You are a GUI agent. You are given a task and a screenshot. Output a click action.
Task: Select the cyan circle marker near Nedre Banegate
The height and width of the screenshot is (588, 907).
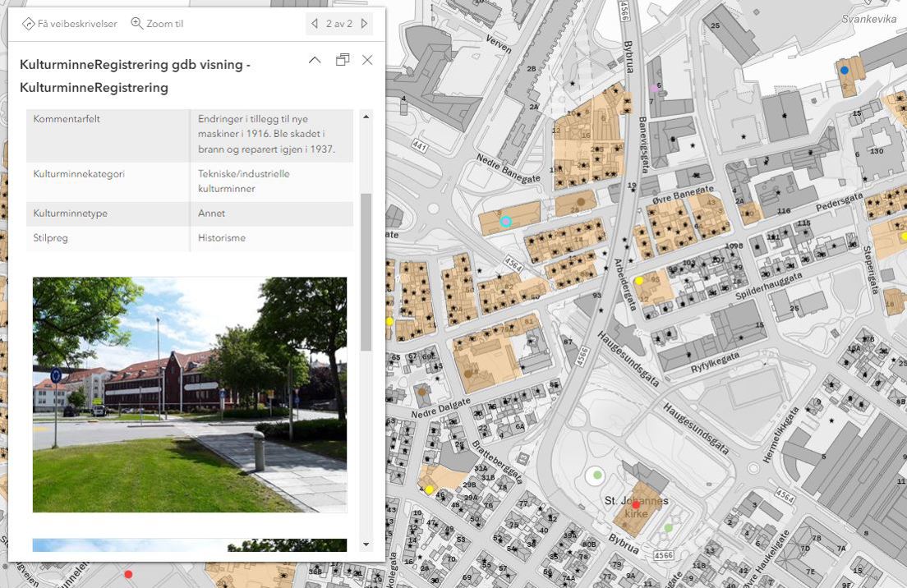[x=506, y=221]
